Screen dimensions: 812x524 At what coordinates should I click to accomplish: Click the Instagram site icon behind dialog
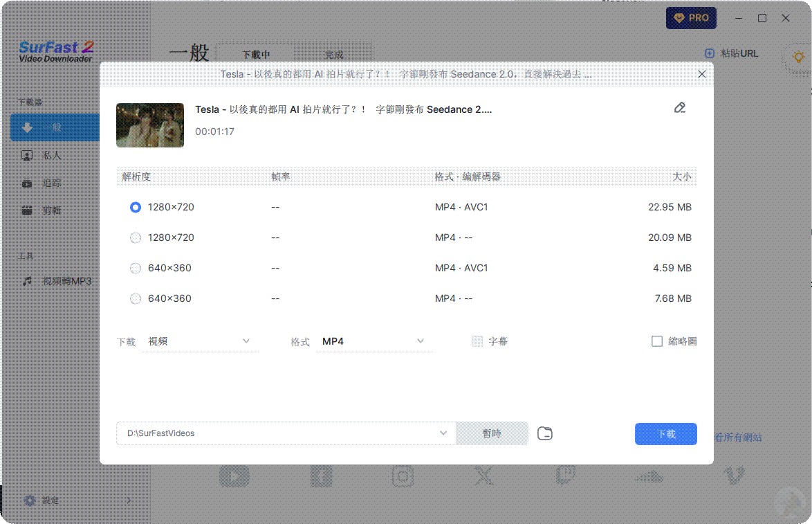click(x=403, y=476)
